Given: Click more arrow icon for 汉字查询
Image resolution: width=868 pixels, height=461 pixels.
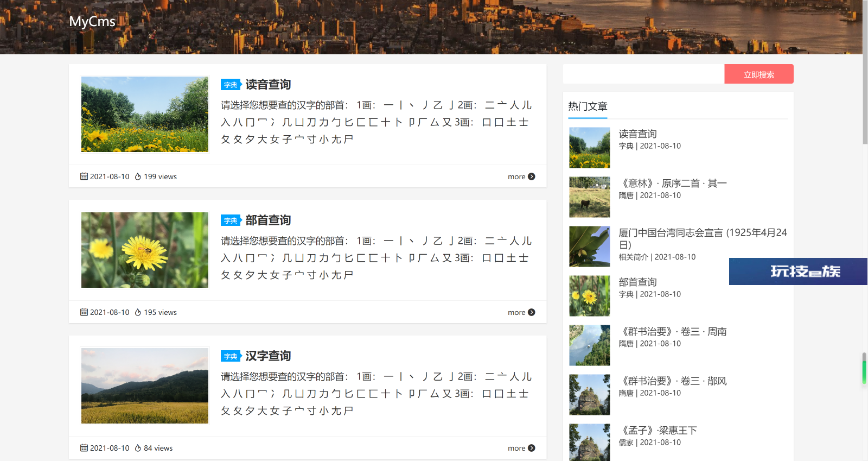Looking at the screenshot, I should click(531, 448).
